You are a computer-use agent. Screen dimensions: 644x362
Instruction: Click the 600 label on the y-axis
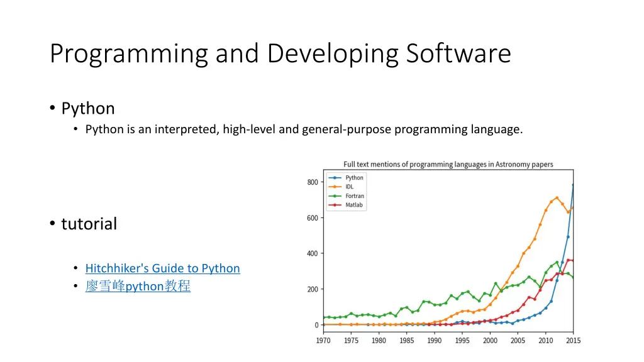(313, 218)
